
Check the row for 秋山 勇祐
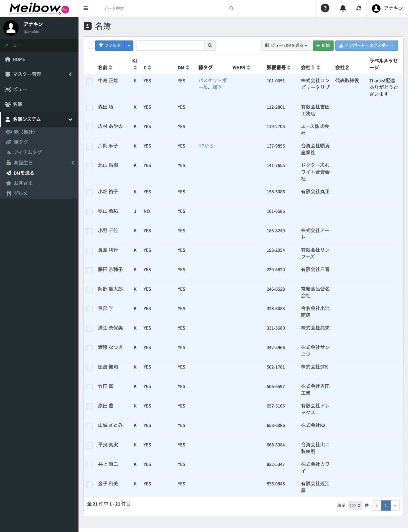click(x=89, y=212)
